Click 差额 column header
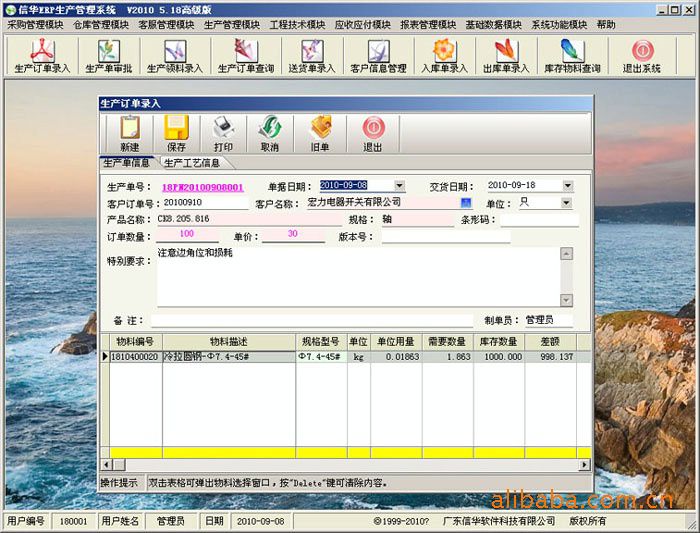The height and width of the screenshot is (533, 700). [x=550, y=342]
